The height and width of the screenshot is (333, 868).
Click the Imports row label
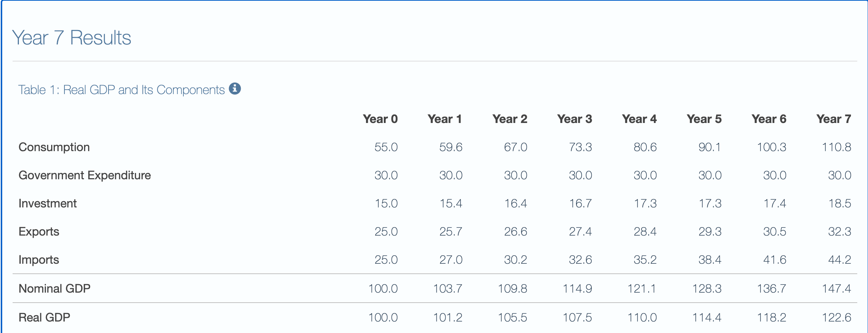(x=39, y=260)
